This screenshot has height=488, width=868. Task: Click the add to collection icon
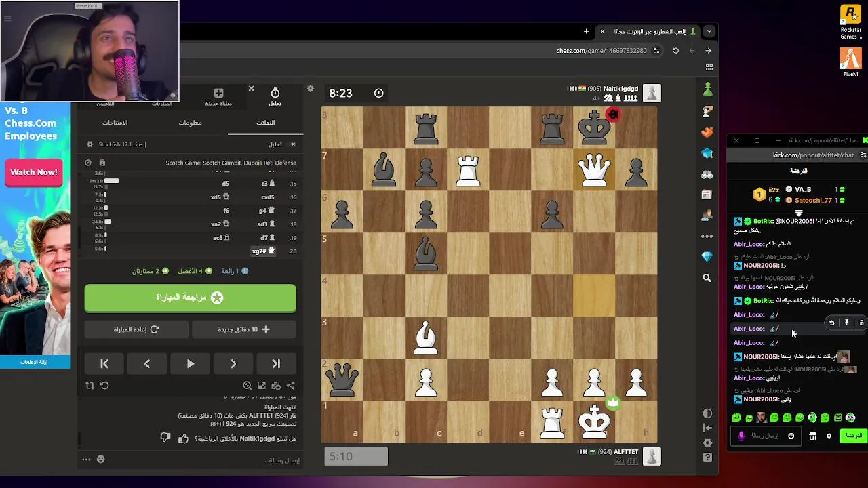(276, 385)
